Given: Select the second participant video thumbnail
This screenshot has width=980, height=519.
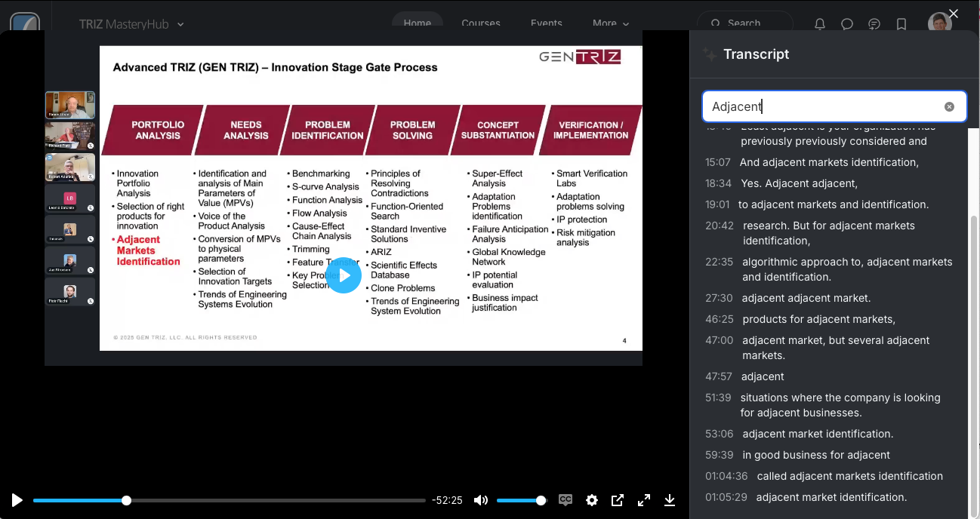Looking at the screenshot, I should (x=70, y=136).
